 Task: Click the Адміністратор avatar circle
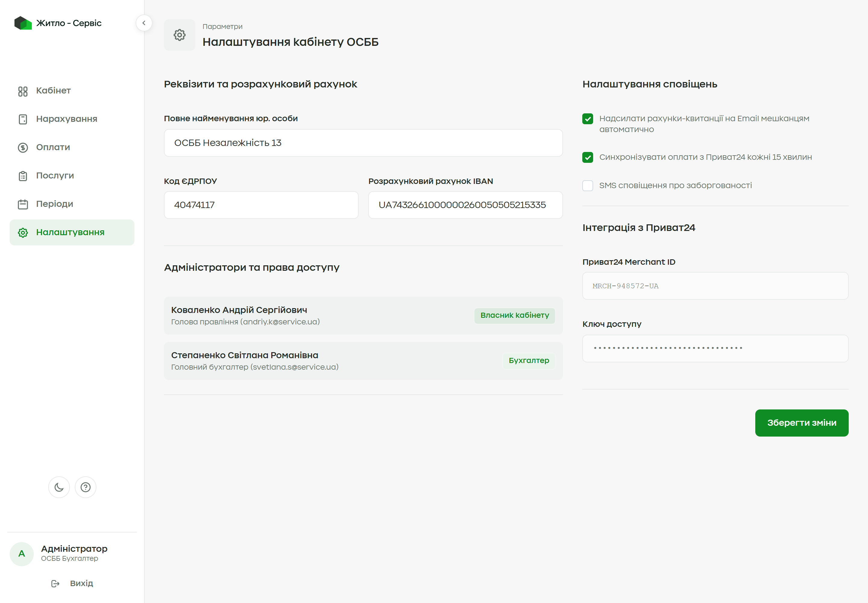[21, 554]
